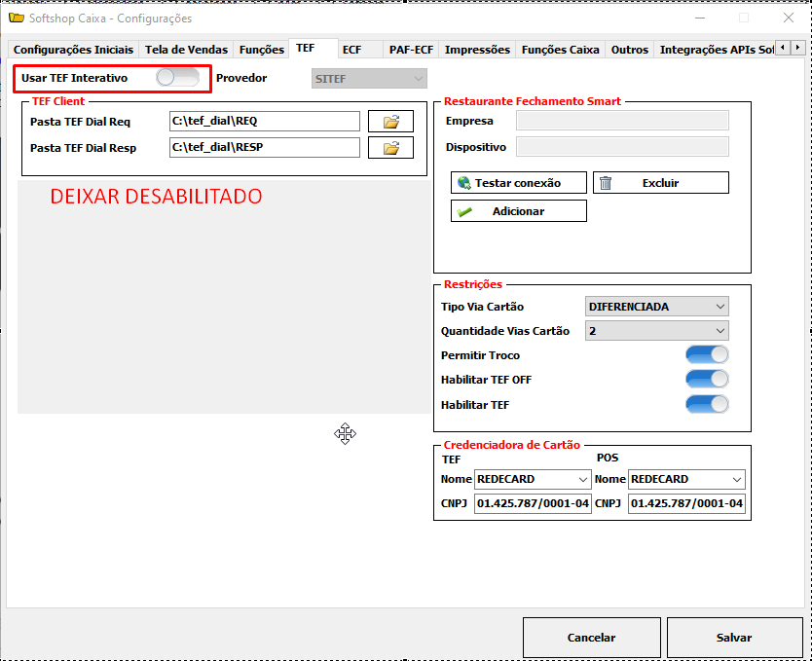Click the Excluir trash can icon
This screenshot has height=661, width=812.
[x=606, y=183]
